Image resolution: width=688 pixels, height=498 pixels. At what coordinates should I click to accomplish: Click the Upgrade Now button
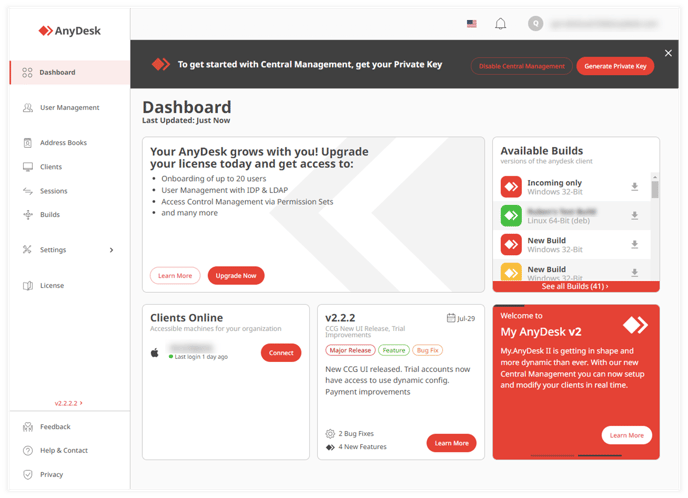pyautogui.click(x=236, y=276)
